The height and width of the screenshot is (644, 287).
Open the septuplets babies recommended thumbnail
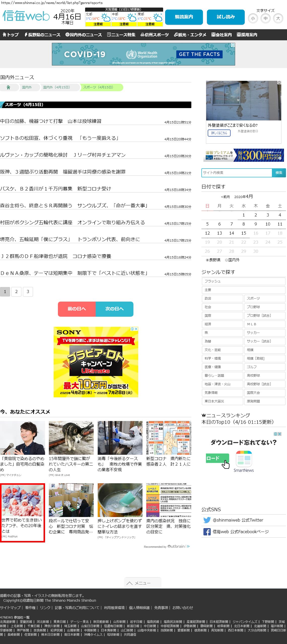pyautogui.click(x=22, y=500)
